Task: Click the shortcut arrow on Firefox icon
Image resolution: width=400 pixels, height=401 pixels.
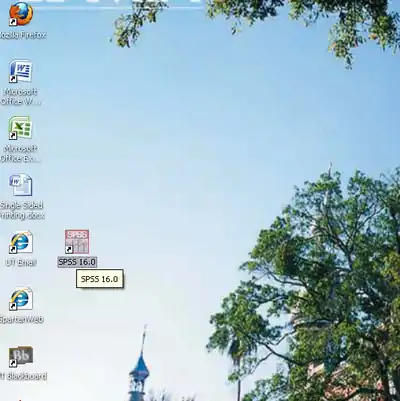Action: [x=13, y=22]
